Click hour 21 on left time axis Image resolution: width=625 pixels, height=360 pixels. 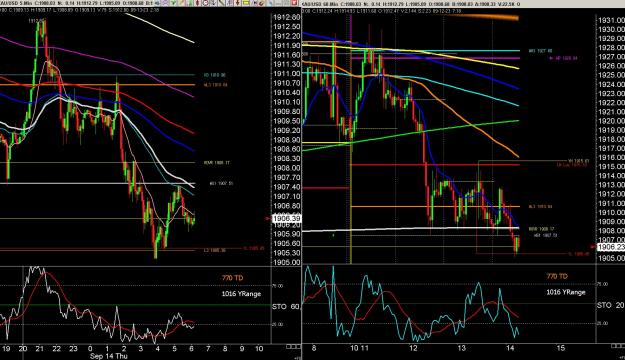[39, 349]
